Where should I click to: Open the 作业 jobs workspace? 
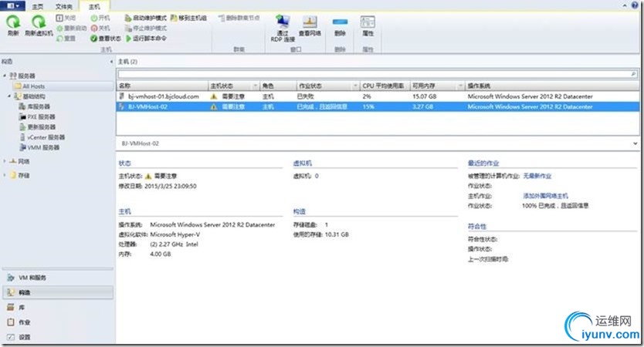[57, 322]
